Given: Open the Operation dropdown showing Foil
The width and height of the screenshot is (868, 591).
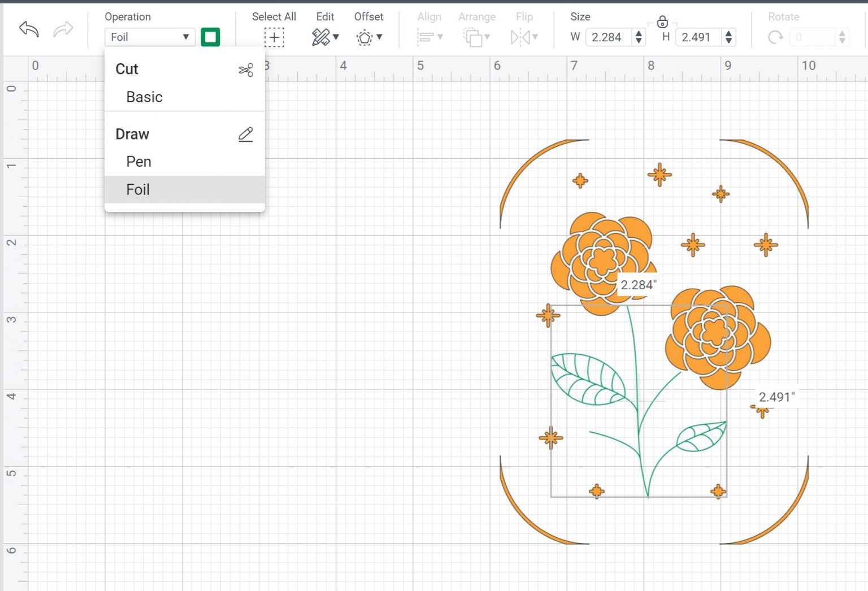Looking at the screenshot, I should click(x=149, y=37).
